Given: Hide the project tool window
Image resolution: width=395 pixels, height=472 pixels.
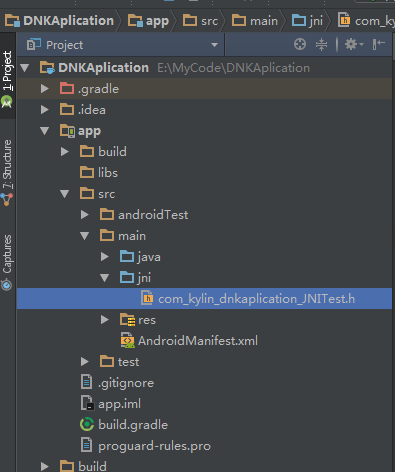Looking at the screenshot, I should click(379, 44).
